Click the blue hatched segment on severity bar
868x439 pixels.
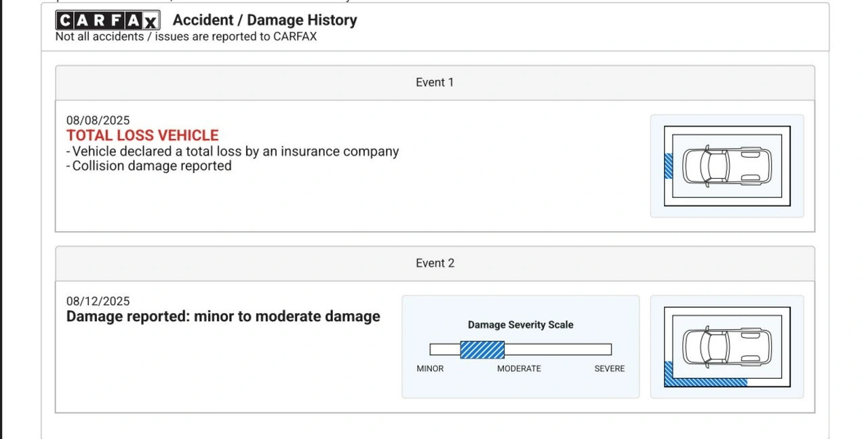(x=482, y=350)
